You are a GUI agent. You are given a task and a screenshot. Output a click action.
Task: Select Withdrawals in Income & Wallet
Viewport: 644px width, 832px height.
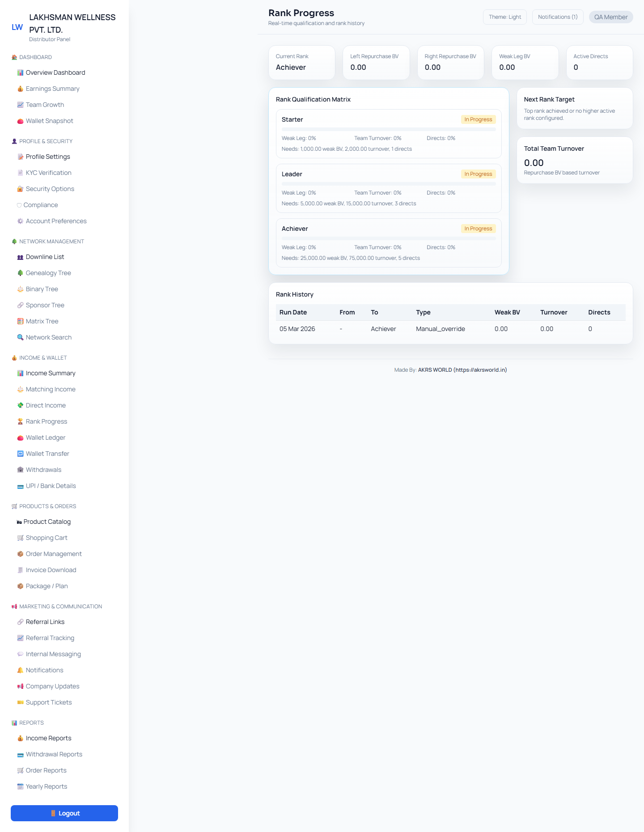click(x=43, y=470)
